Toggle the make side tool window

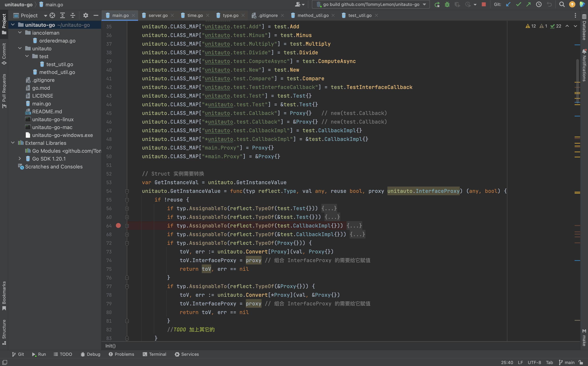click(584, 337)
